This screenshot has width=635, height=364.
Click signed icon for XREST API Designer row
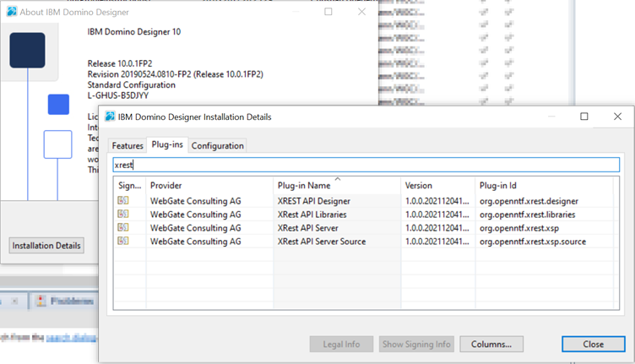coord(123,200)
